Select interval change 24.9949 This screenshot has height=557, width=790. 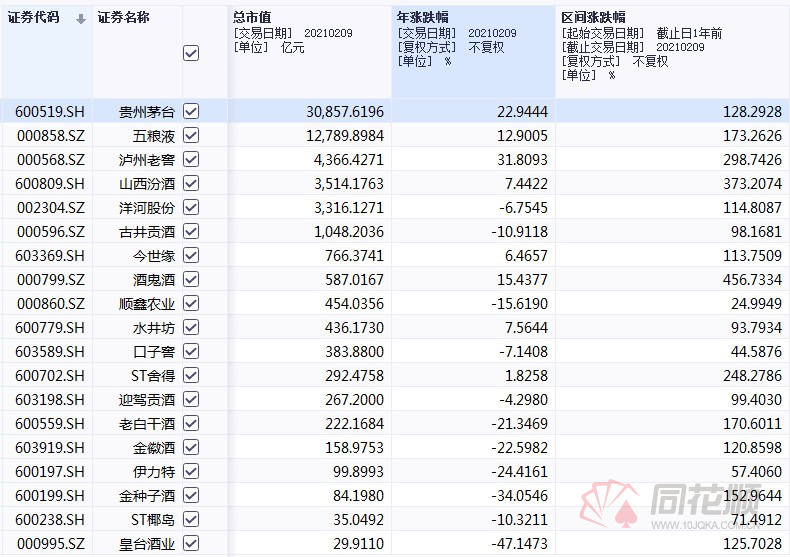tap(757, 304)
